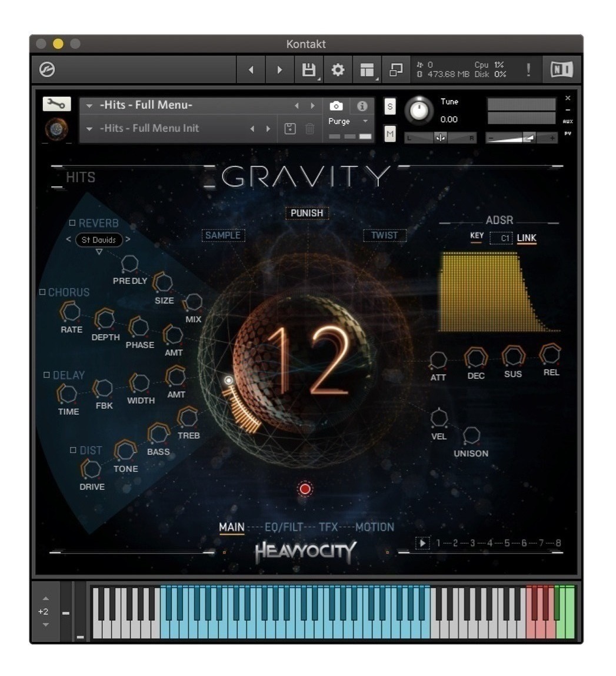
Task: Click the delay TIME knob
Action: tap(67, 394)
